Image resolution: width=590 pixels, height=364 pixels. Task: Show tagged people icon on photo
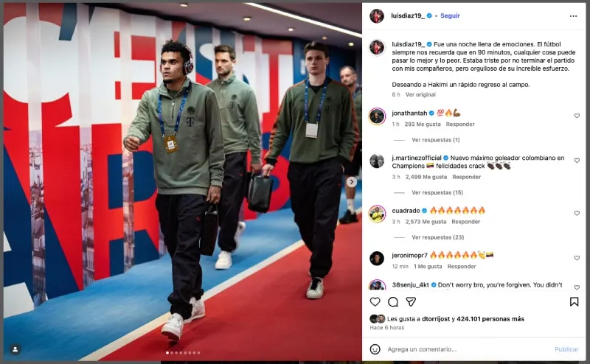point(15,349)
